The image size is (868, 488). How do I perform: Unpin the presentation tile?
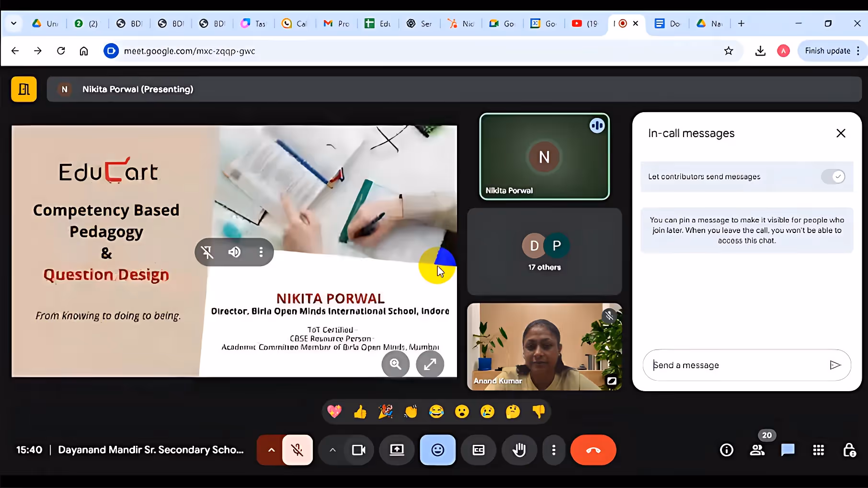click(x=207, y=252)
